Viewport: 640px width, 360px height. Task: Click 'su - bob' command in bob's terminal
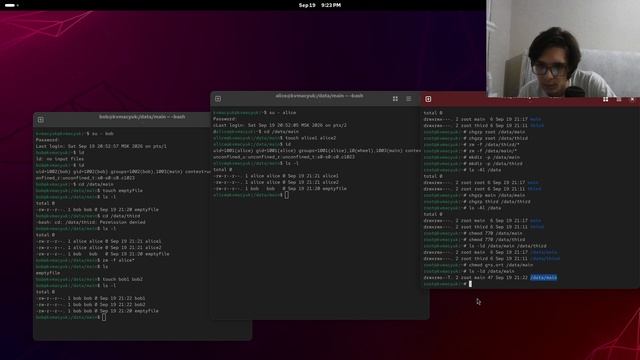102,133
